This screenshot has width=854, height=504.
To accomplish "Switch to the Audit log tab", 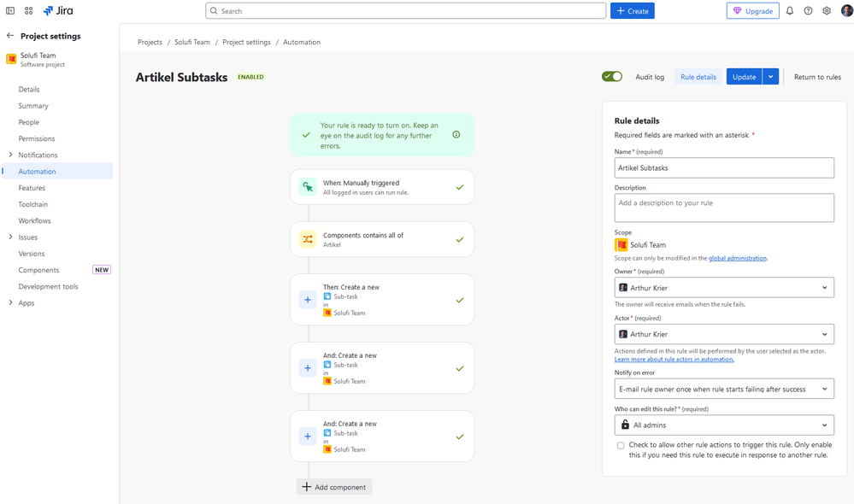I will pyautogui.click(x=649, y=76).
